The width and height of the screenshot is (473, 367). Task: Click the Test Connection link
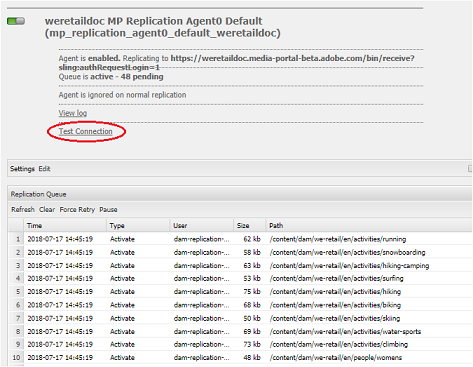pos(86,131)
